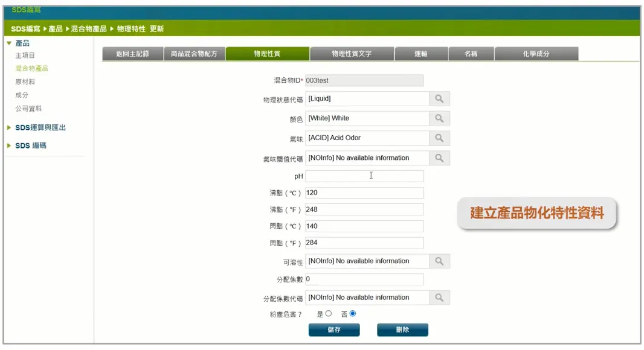Expand SDS 編碼 sidebar section
The image size is (644, 350).
click(x=30, y=145)
